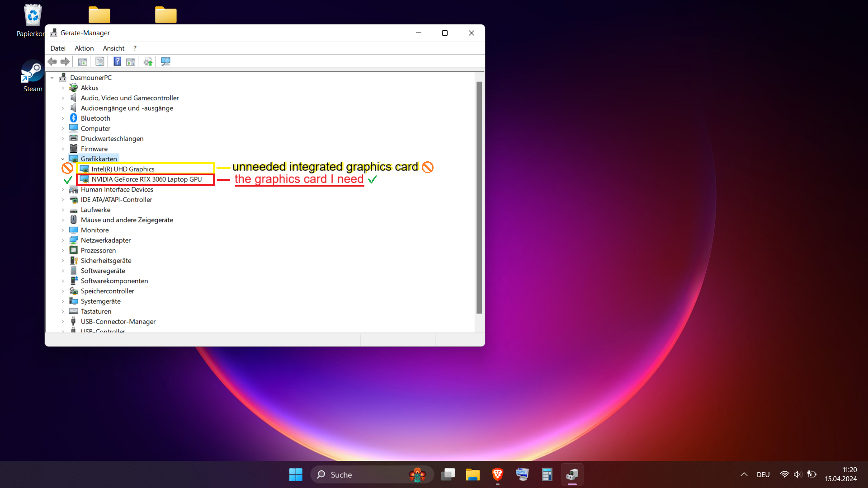Viewport: 868px width, 488px height.
Task: Select Intel(R) UHD Graphics device
Action: (123, 169)
